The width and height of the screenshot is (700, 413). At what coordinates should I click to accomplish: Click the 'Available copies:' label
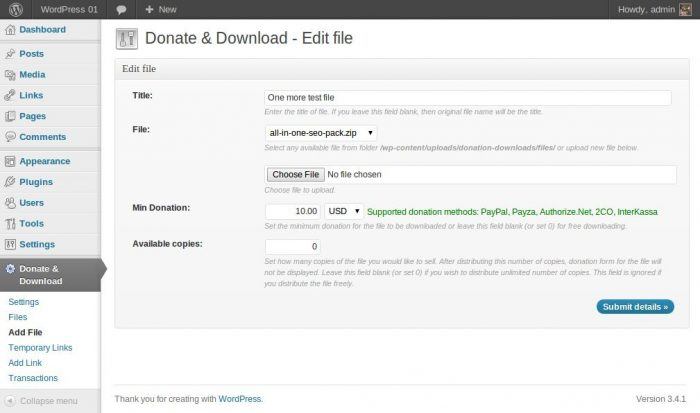(167, 244)
